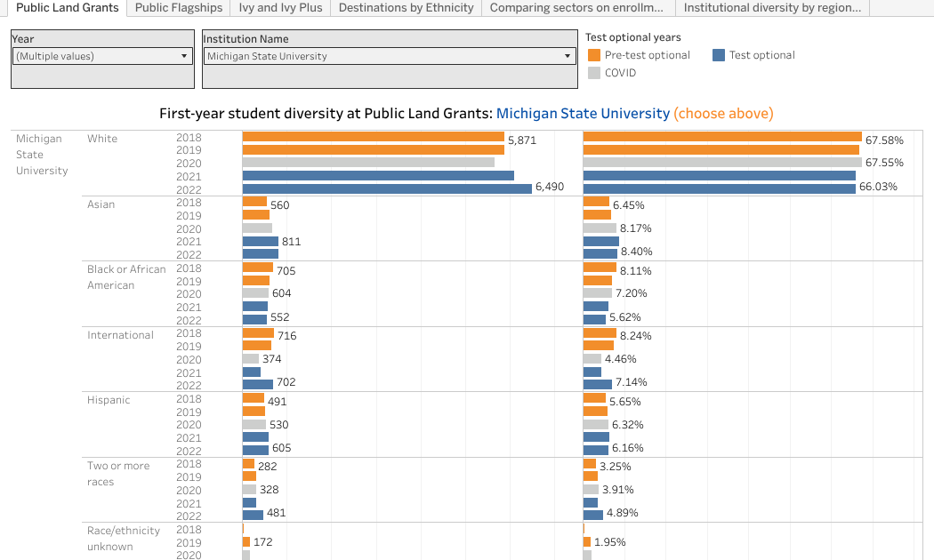Select the 2018 Asian bar showing 560
This screenshot has height=560, width=934.
tap(254, 204)
